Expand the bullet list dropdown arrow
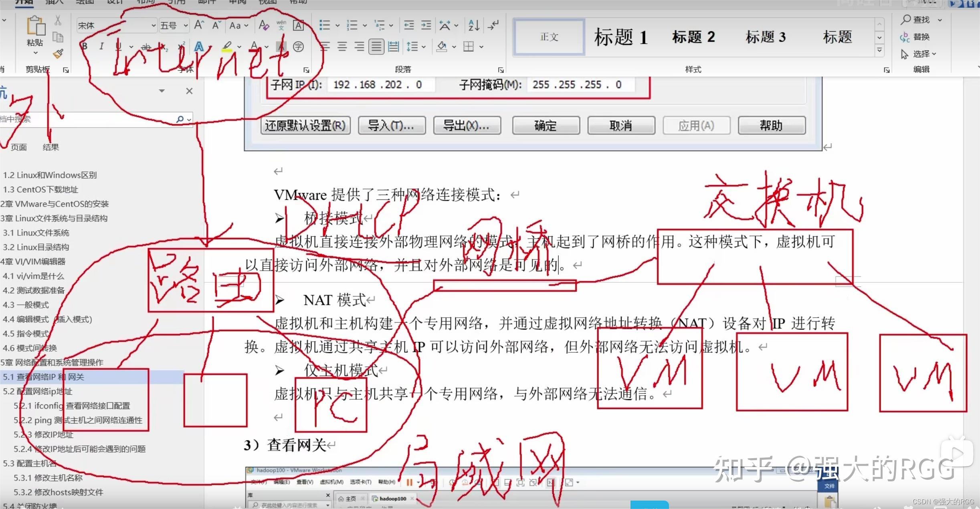This screenshot has width=980, height=509. pyautogui.click(x=337, y=25)
